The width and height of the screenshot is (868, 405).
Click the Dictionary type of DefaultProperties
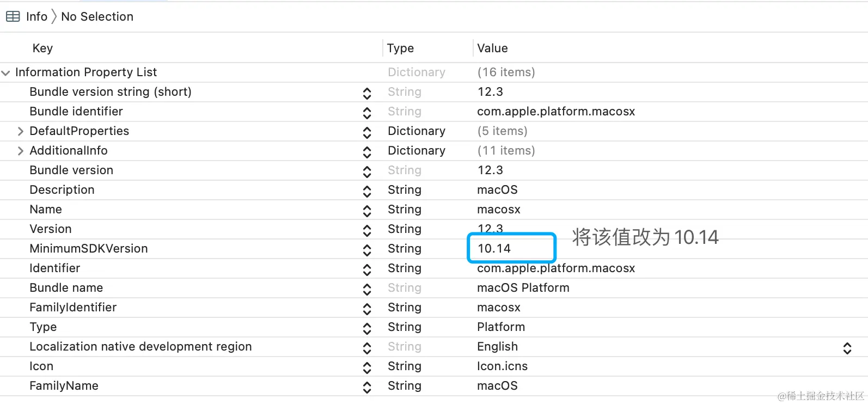click(x=417, y=131)
